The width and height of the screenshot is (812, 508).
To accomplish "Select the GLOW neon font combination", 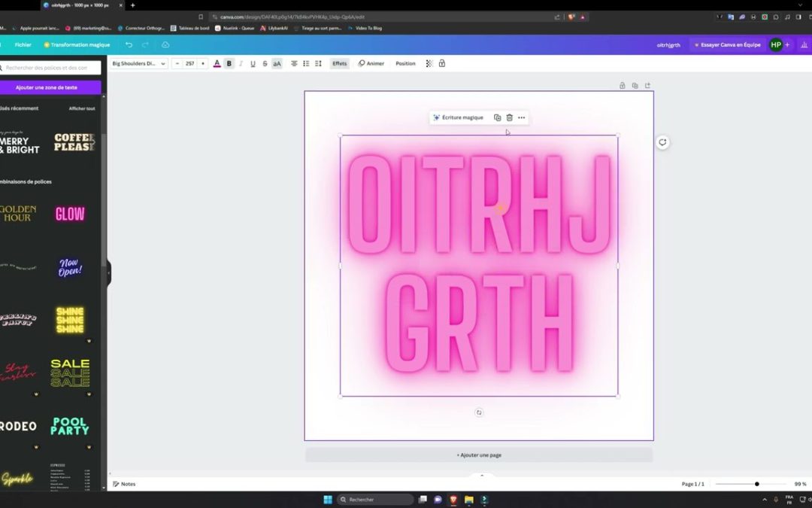I will 70,214.
